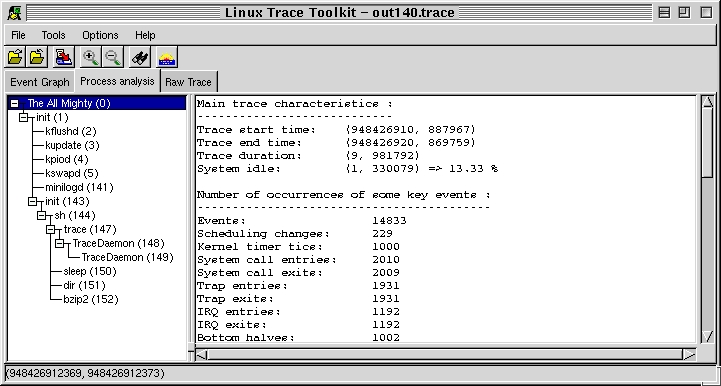Select init (143) in process tree
The image size is (721, 386).
point(67,202)
